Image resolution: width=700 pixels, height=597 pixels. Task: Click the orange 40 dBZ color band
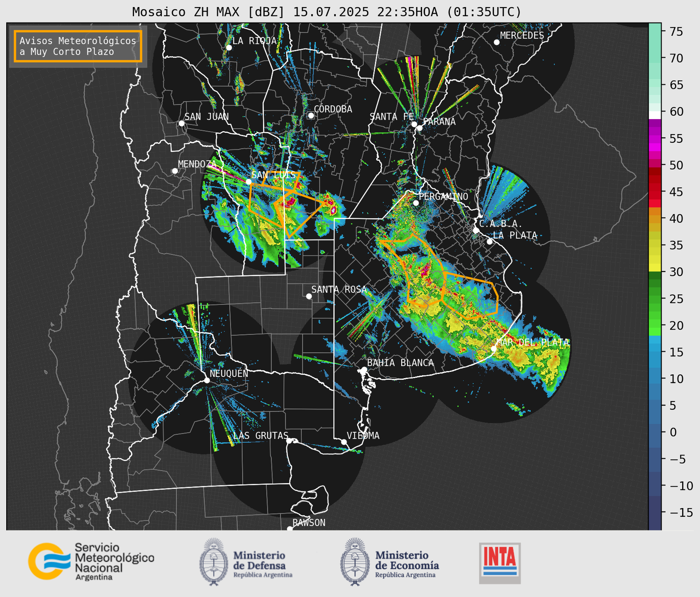click(655, 219)
